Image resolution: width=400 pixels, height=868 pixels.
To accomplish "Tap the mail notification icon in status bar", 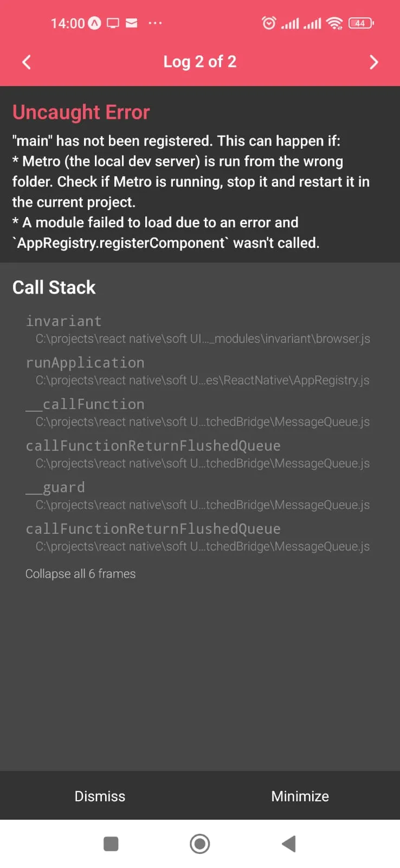I will coord(131,23).
